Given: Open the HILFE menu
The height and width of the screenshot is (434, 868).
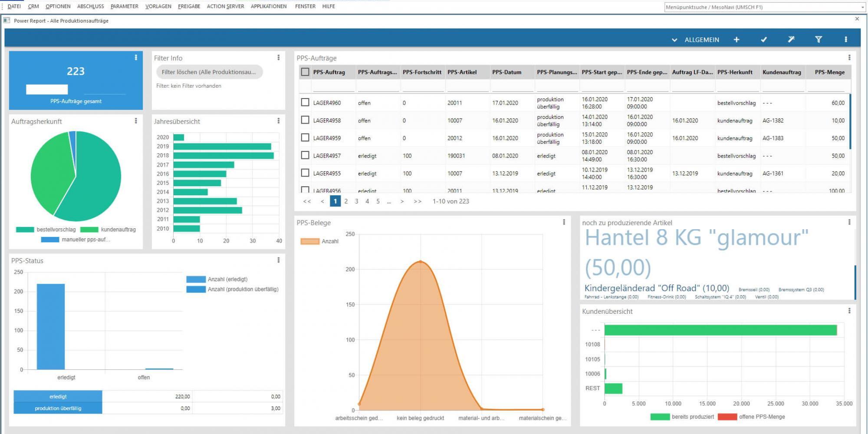Looking at the screenshot, I should tap(329, 7).
